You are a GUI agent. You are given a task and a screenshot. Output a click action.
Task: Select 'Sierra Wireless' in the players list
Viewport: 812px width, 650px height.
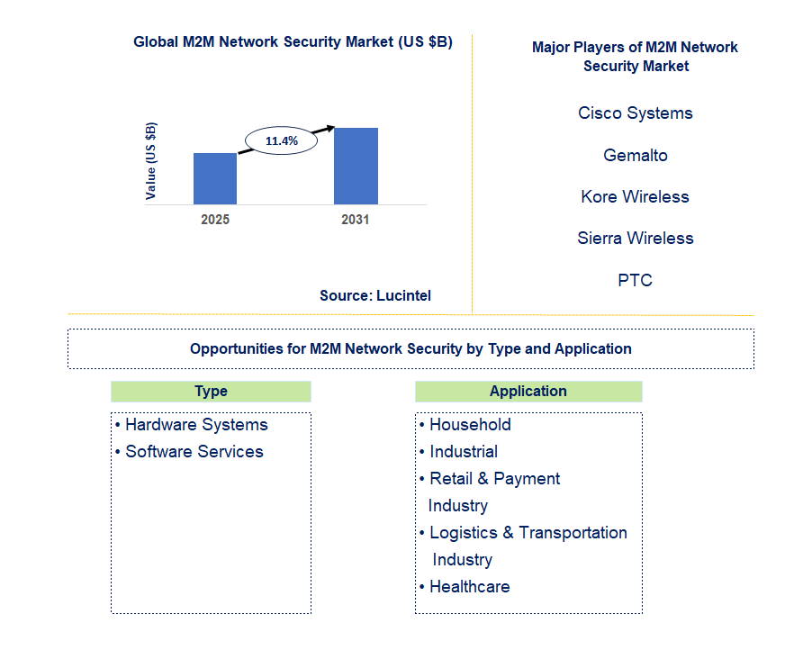635,239
